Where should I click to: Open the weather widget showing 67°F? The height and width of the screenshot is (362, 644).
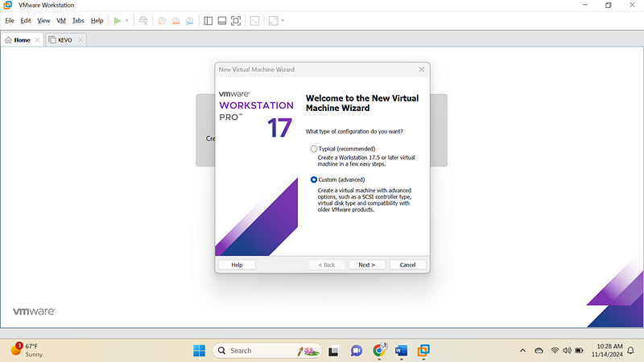[27, 350]
